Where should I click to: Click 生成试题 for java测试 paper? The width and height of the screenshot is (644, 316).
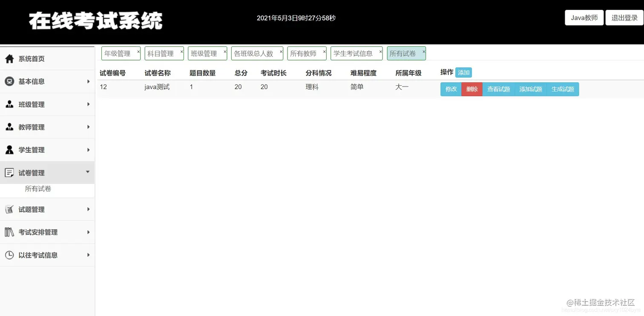[x=563, y=89]
